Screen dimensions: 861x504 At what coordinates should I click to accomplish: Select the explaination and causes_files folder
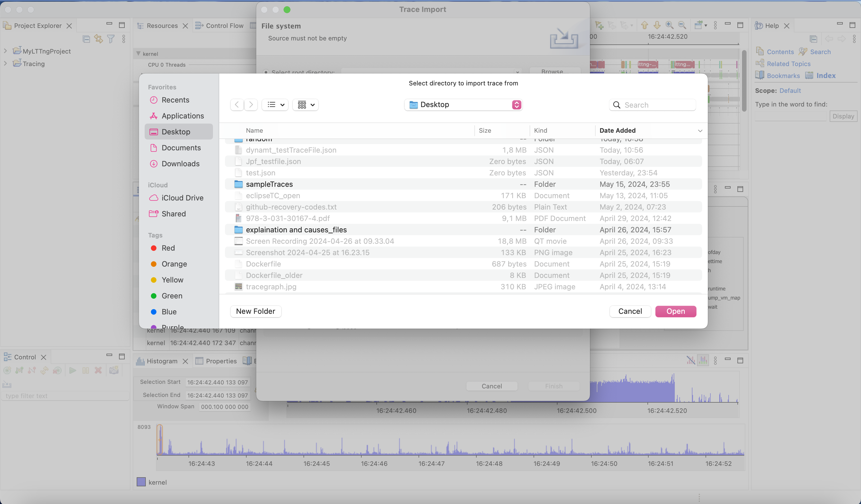pos(296,230)
